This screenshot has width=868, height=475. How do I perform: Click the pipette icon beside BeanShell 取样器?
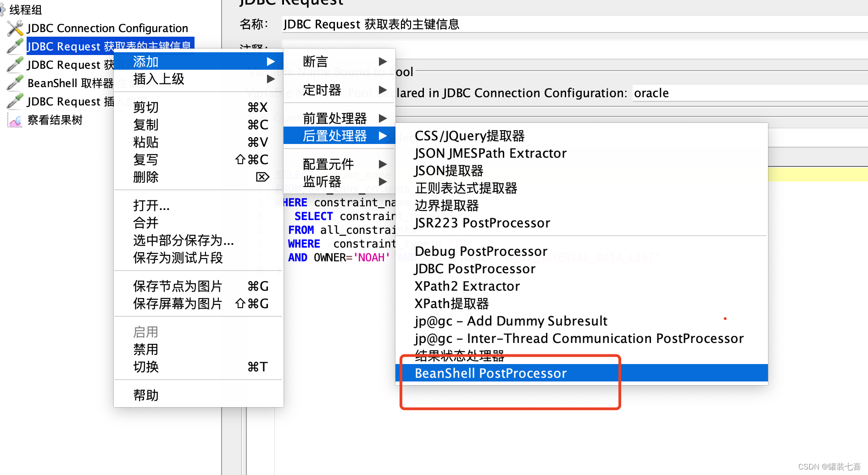pyautogui.click(x=15, y=83)
